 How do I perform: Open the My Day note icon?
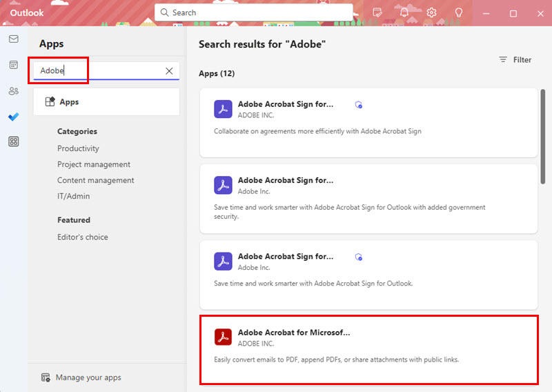pos(377,12)
